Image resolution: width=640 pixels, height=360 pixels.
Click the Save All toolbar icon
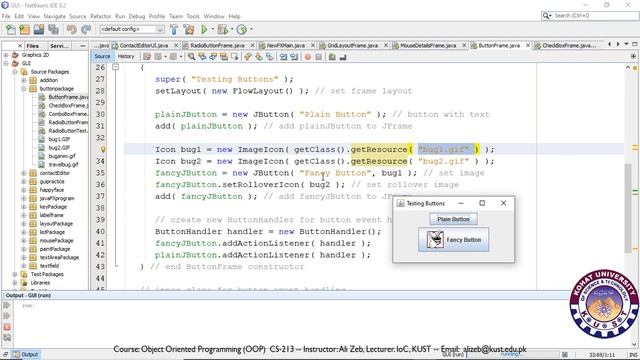(x=53, y=29)
